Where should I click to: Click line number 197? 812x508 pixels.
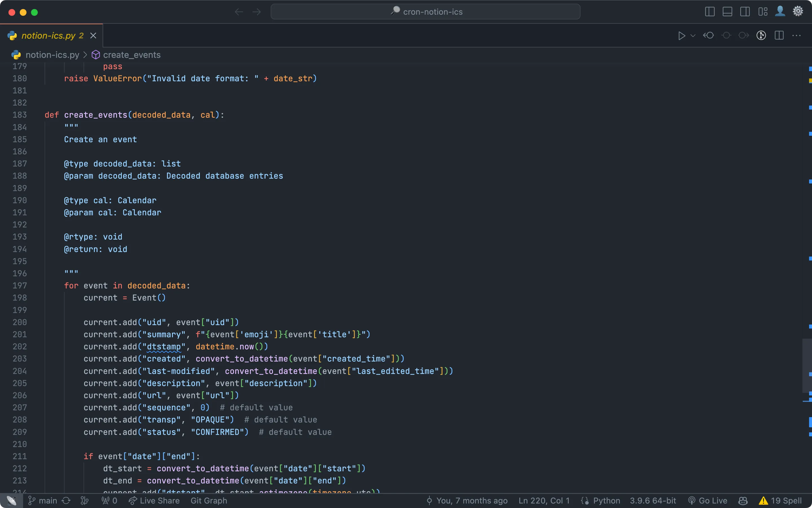coord(19,286)
